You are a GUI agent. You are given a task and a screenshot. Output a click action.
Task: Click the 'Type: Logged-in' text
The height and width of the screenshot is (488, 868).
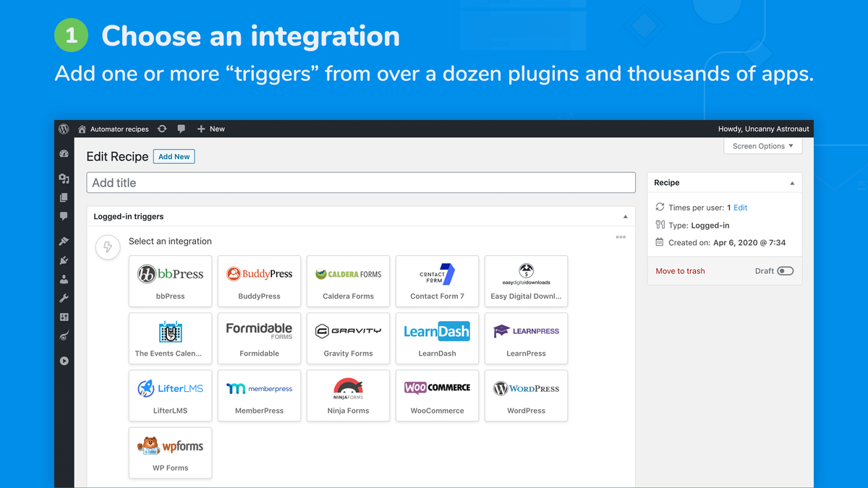pos(699,225)
